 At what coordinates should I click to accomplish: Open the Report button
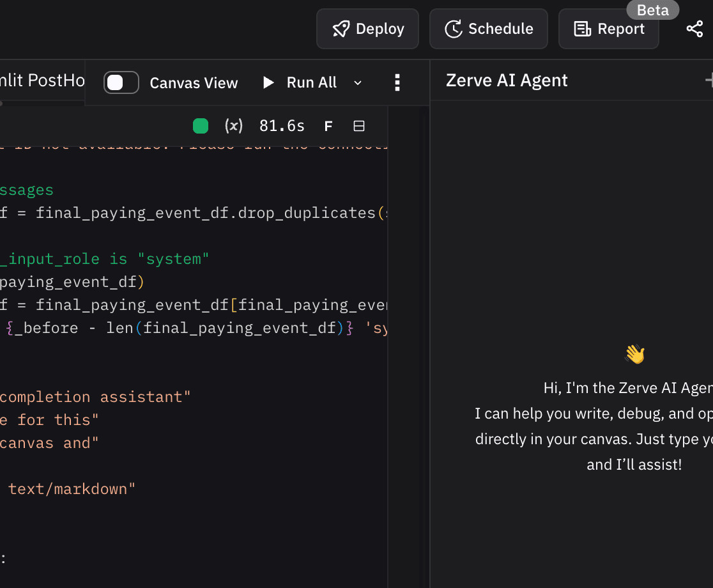coord(608,29)
